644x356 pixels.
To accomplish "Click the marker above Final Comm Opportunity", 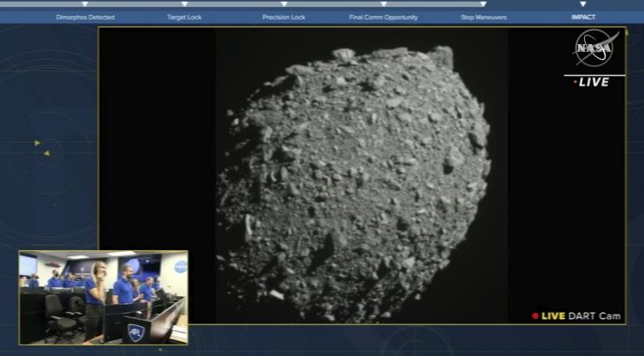I will tap(384, 4).
